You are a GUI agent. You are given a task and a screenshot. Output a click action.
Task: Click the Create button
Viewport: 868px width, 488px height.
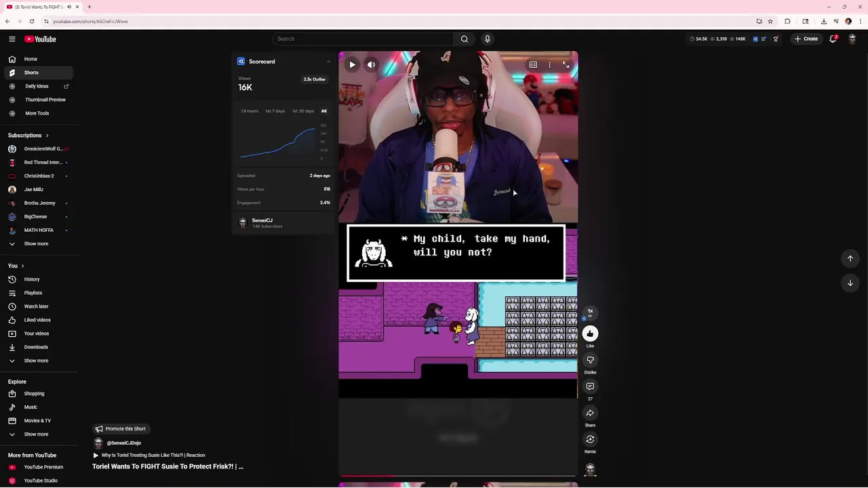pyautogui.click(x=806, y=39)
